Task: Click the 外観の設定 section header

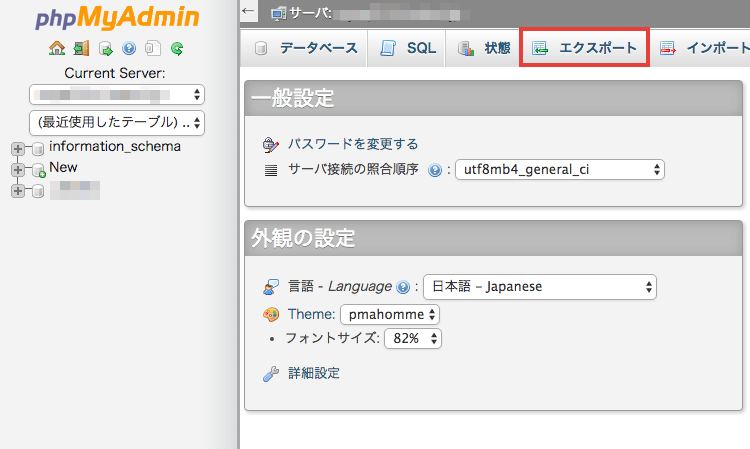Action: pos(493,238)
